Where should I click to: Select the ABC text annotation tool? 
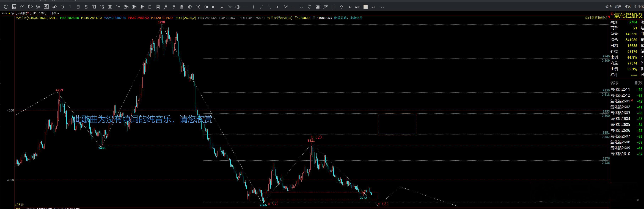[357, 7]
